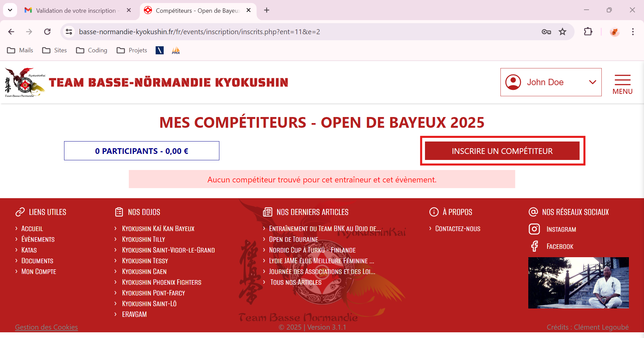The width and height of the screenshot is (644, 338).
Task: Open the password manager key icon
Action: tap(546, 32)
